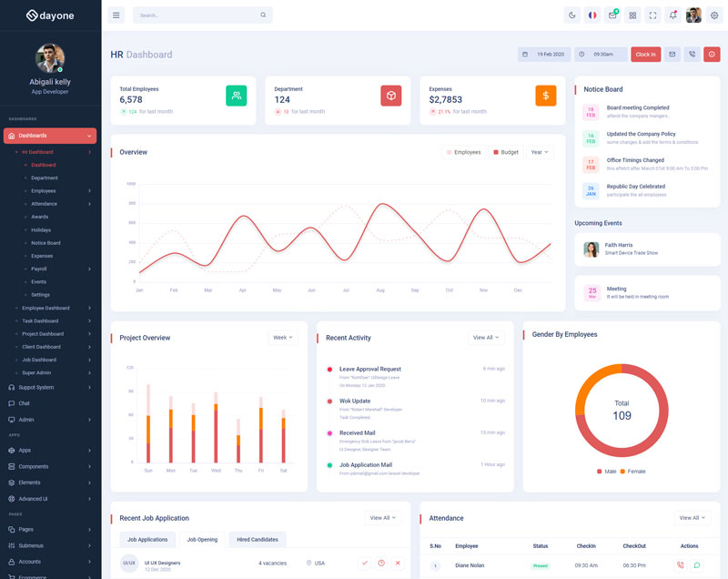Screen dimensions: 728x579
Task: Switch to the Hired Candidates tab
Action: click(257, 540)
